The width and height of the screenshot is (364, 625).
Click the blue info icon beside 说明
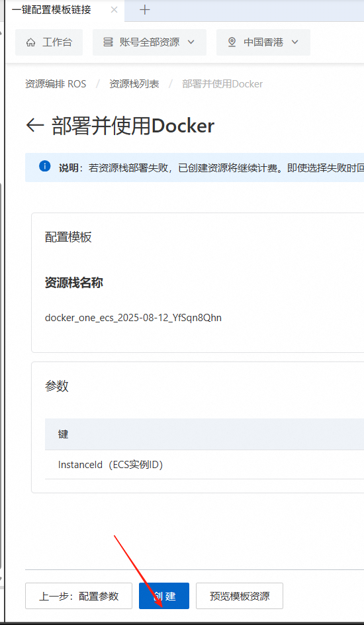(44, 166)
